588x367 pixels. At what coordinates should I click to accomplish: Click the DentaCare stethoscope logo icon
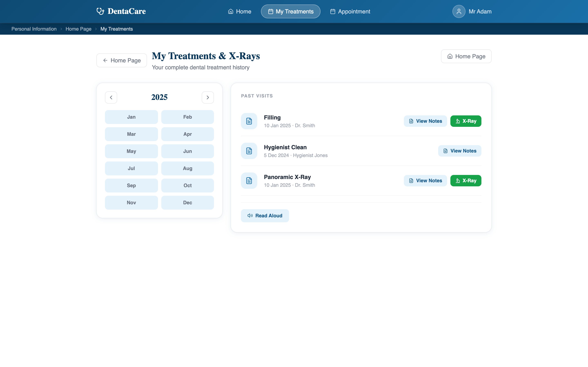tap(100, 11)
